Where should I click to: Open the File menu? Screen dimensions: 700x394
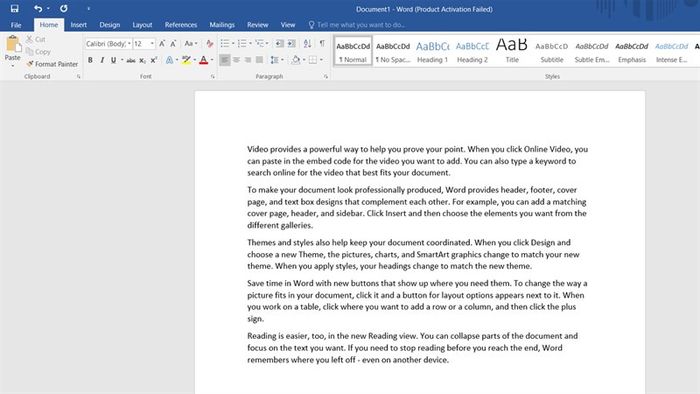[16, 25]
